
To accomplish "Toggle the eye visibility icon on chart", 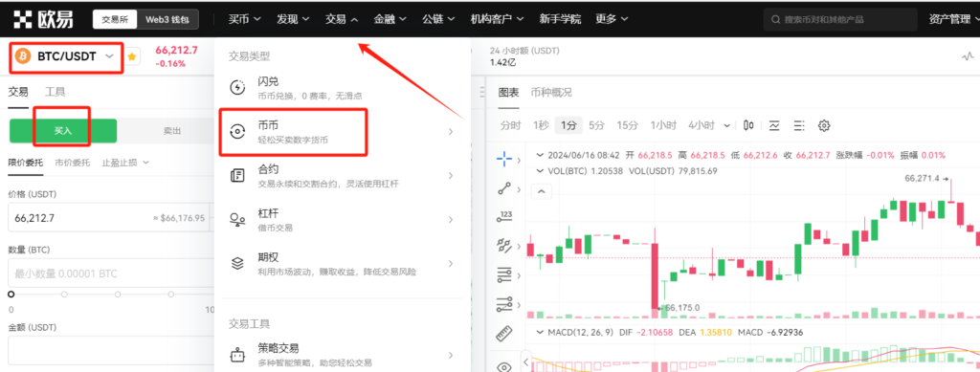I will 504,365.
